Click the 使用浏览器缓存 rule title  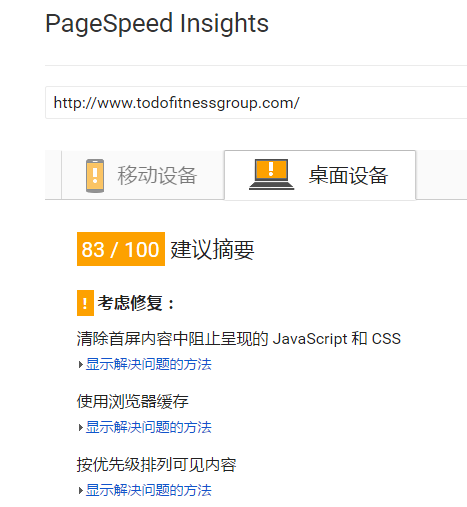[133, 401]
